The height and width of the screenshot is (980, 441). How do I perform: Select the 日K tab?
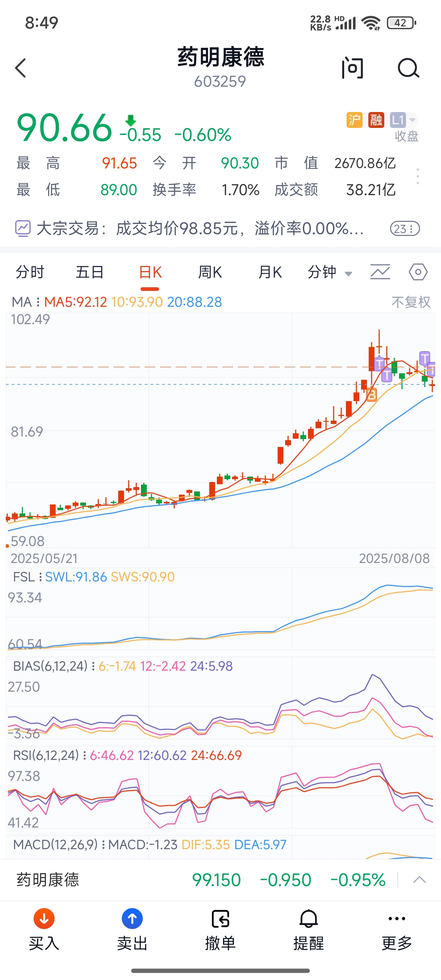150,272
